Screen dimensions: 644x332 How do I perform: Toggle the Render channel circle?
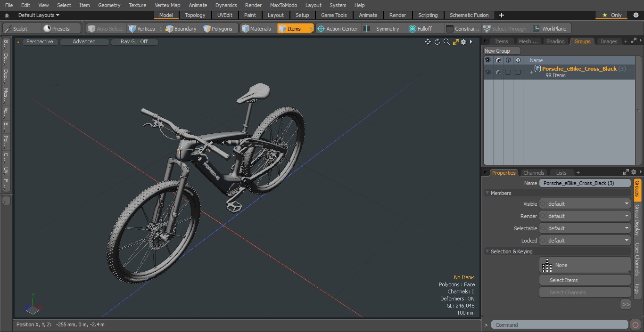click(543, 216)
